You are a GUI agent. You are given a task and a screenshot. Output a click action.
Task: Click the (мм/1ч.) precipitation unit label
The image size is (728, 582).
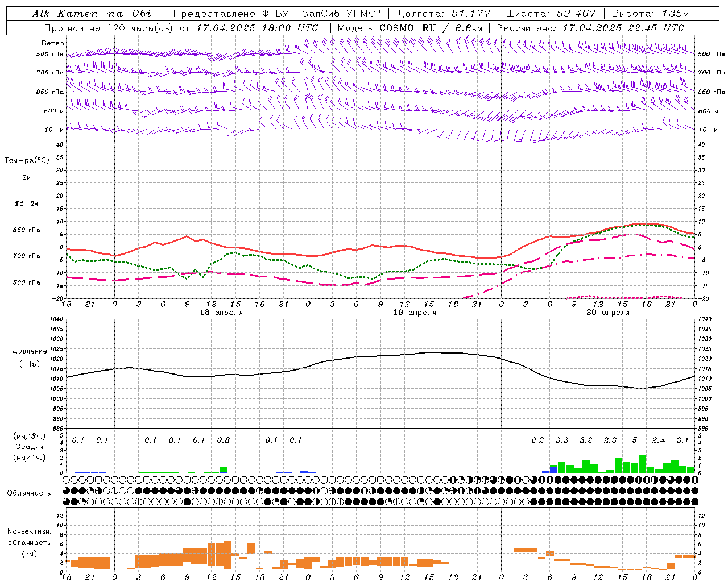30,458
